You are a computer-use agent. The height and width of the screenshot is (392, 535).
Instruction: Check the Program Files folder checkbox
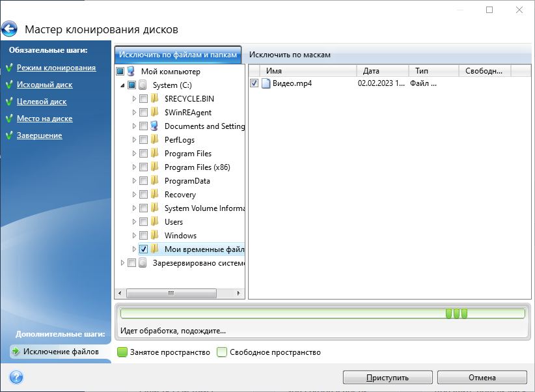[143, 154]
